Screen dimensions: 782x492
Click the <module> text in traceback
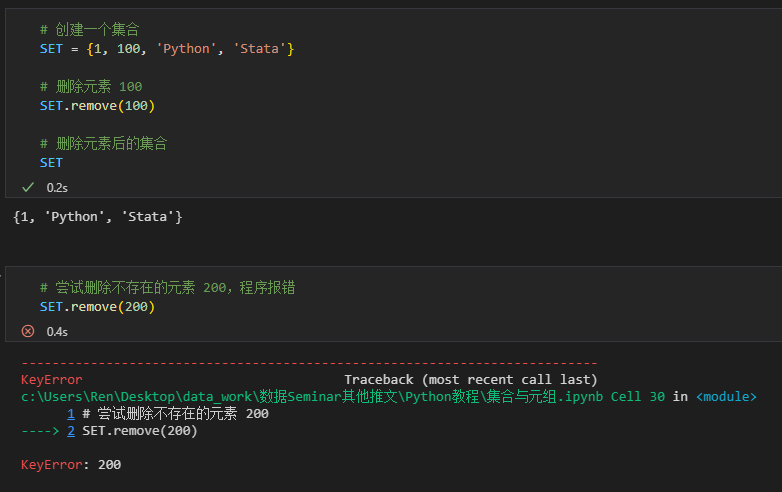tap(726, 397)
